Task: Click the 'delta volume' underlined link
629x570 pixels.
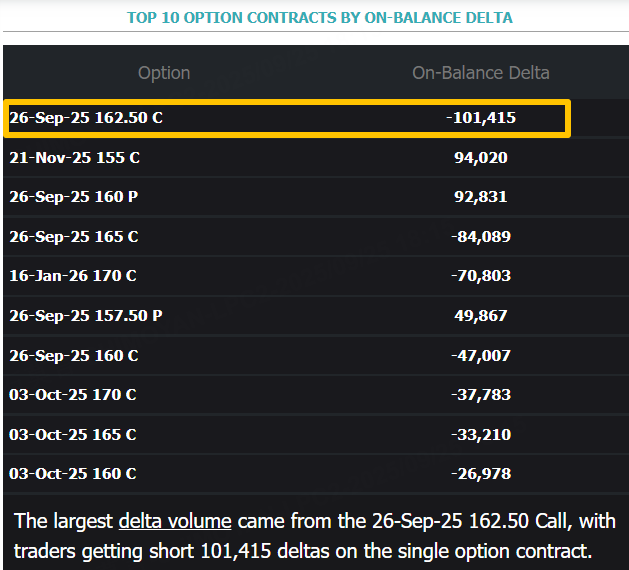Action: click(175, 521)
